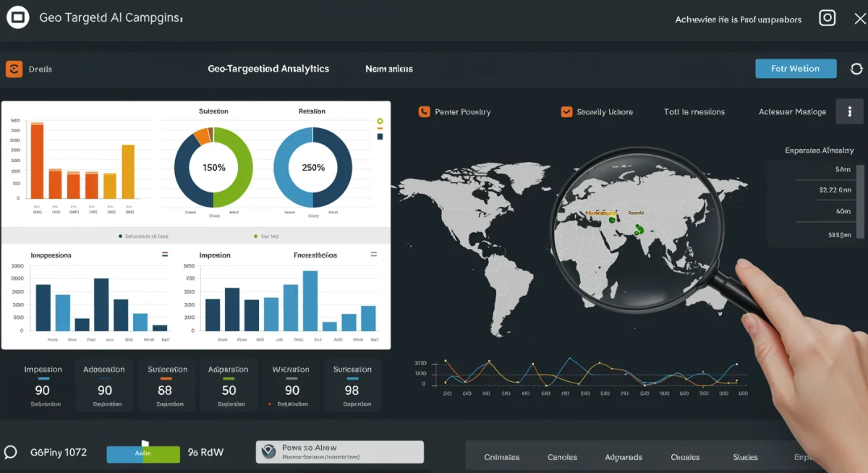Viewport: 868px width, 473px height.
Task: Select Cnimates in the bottom menu
Action: [x=501, y=456]
